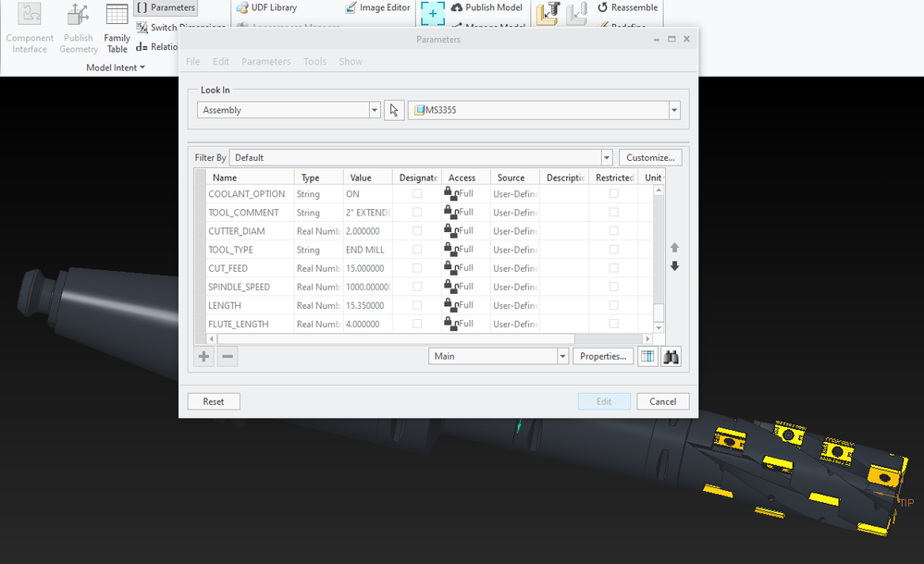Click the Value column header
Image resolution: width=924 pixels, height=564 pixels.
(368, 178)
